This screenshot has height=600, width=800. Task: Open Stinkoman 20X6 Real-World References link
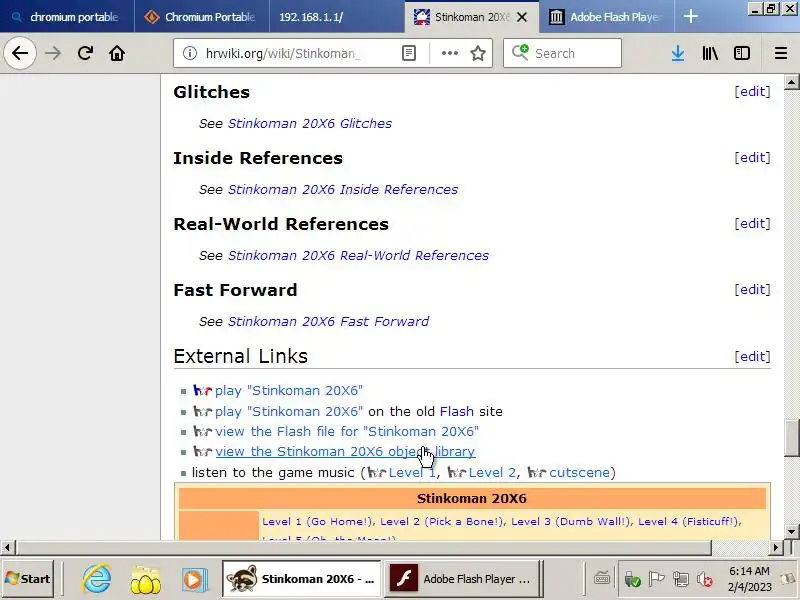click(358, 255)
